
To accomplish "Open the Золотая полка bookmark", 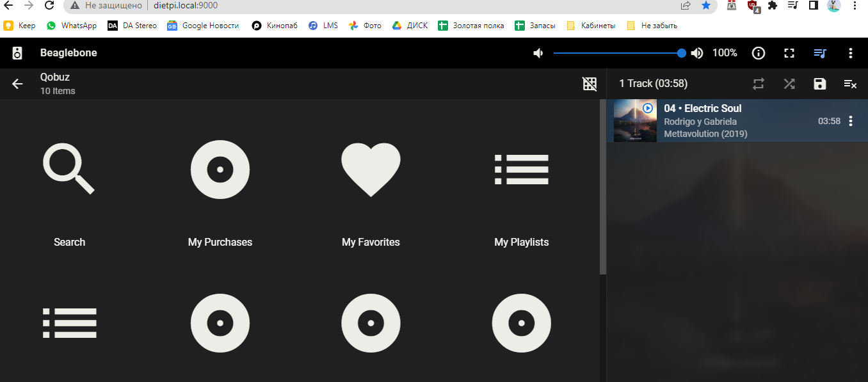I will 471,26.
